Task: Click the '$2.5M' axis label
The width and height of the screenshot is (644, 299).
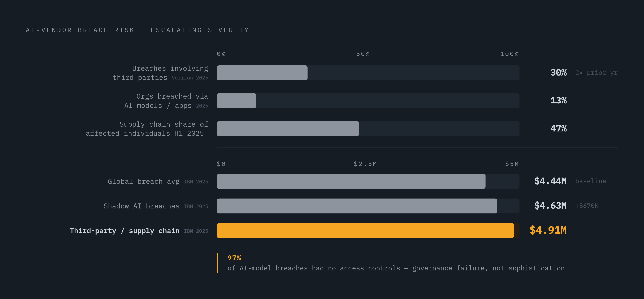Action: [x=365, y=164]
